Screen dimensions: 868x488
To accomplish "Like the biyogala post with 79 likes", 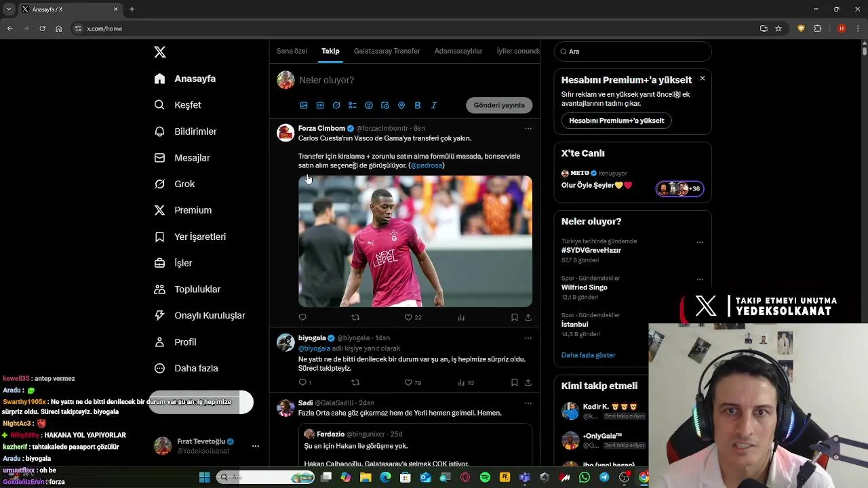I will coord(413,382).
